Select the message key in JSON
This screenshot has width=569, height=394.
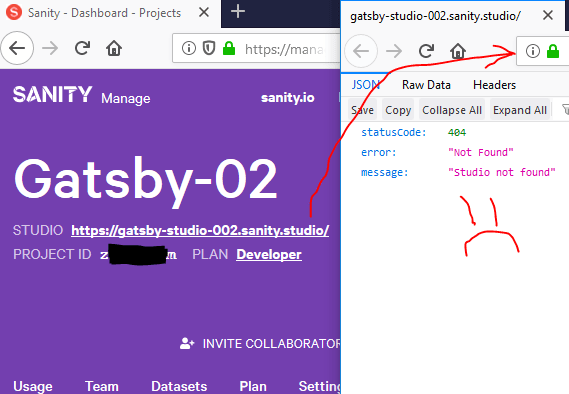(385, 172)
